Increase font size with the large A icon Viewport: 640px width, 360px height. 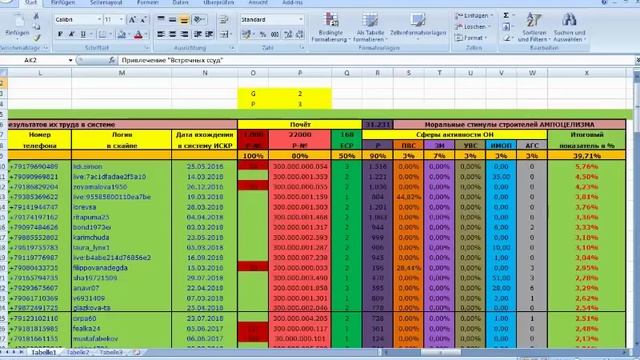click(x=132, y=20)
